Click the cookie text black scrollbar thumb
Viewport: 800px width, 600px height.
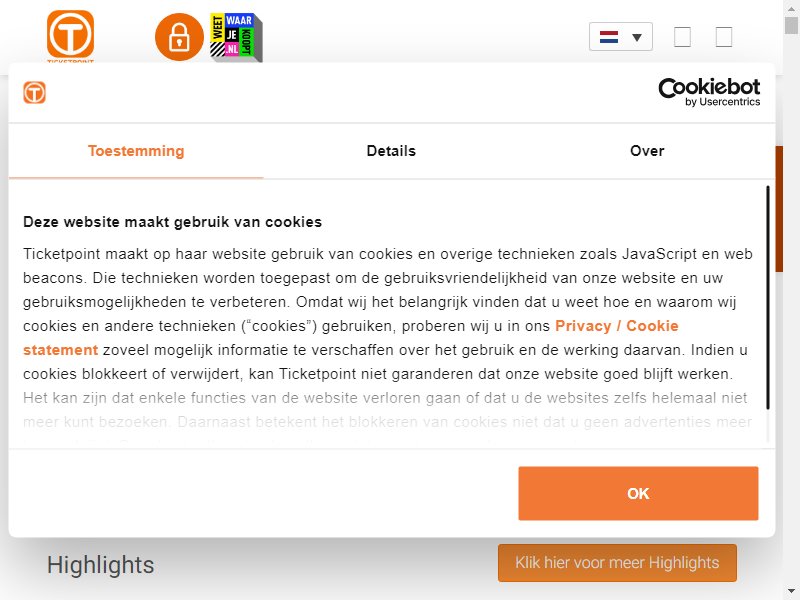coord(767,297)
